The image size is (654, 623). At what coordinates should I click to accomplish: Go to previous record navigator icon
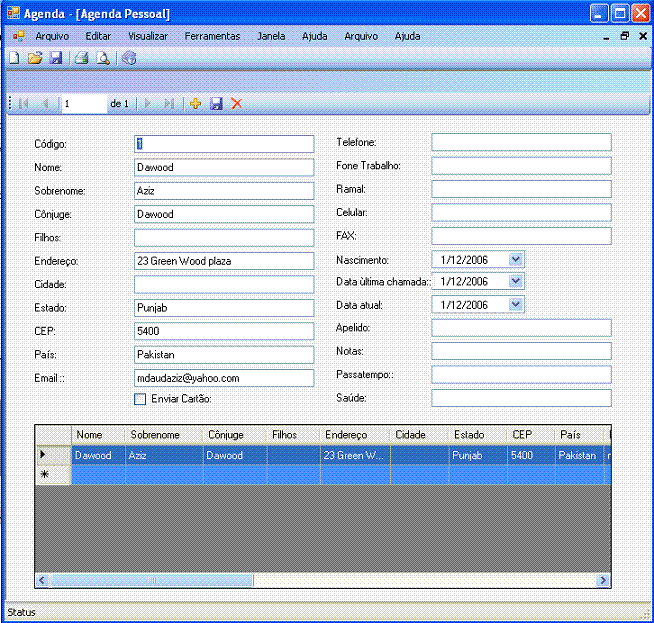46,103
